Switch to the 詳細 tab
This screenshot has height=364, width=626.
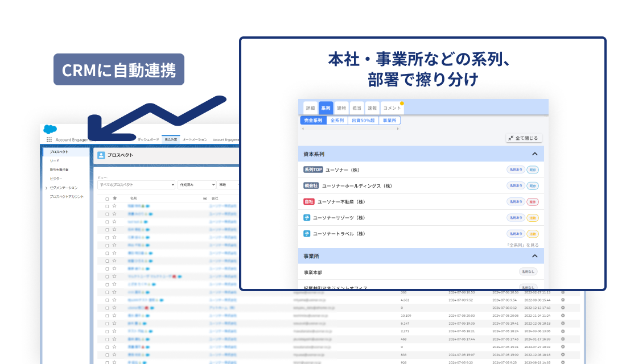[x=310, y=107]
